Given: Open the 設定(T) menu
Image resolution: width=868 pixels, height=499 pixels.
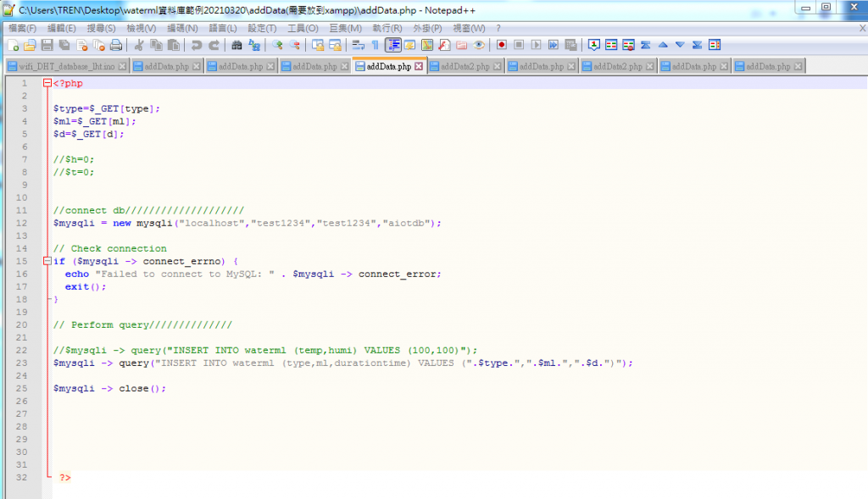Looking at the screenshot, I should click(262, 28).
